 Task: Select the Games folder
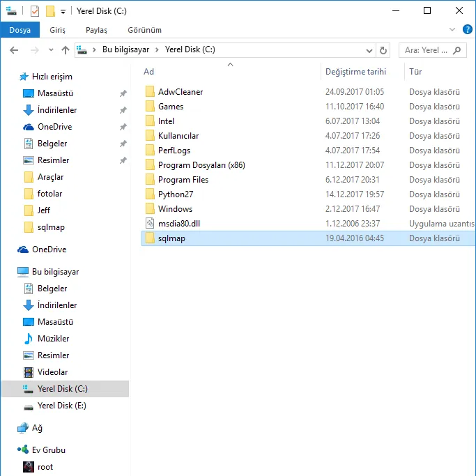click(171, 106)
